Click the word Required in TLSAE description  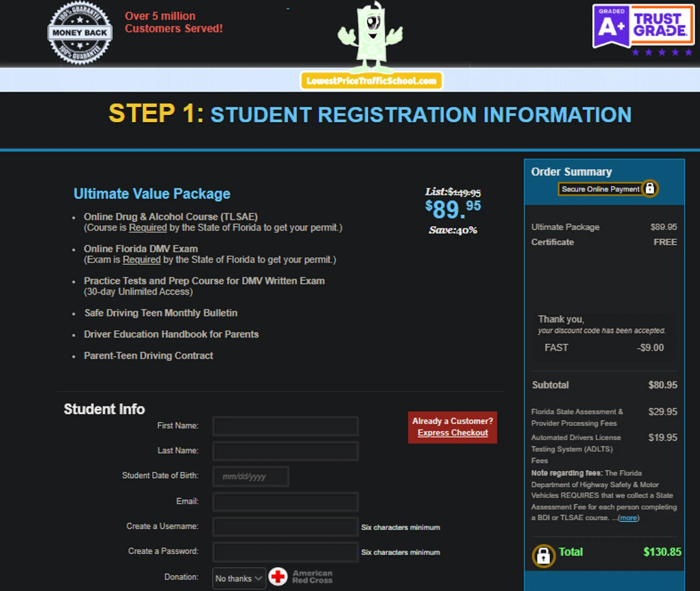(x=148, y=228)
